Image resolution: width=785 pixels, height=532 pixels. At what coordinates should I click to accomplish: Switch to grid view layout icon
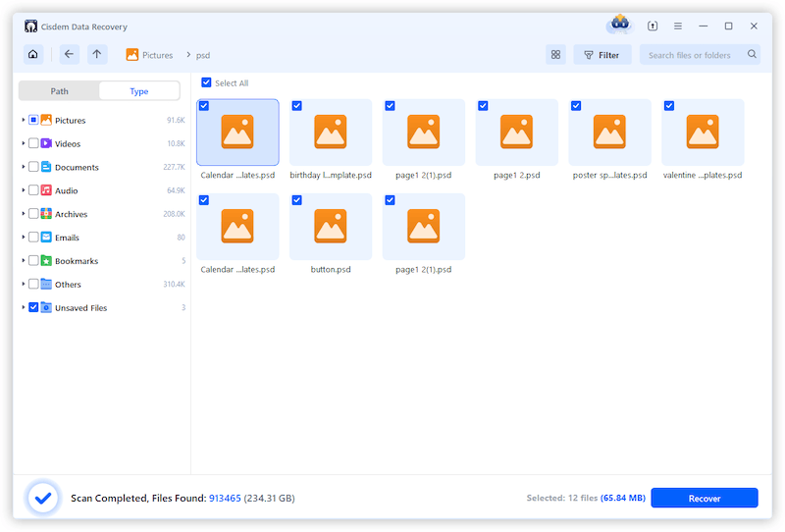(x=555, y=55)
